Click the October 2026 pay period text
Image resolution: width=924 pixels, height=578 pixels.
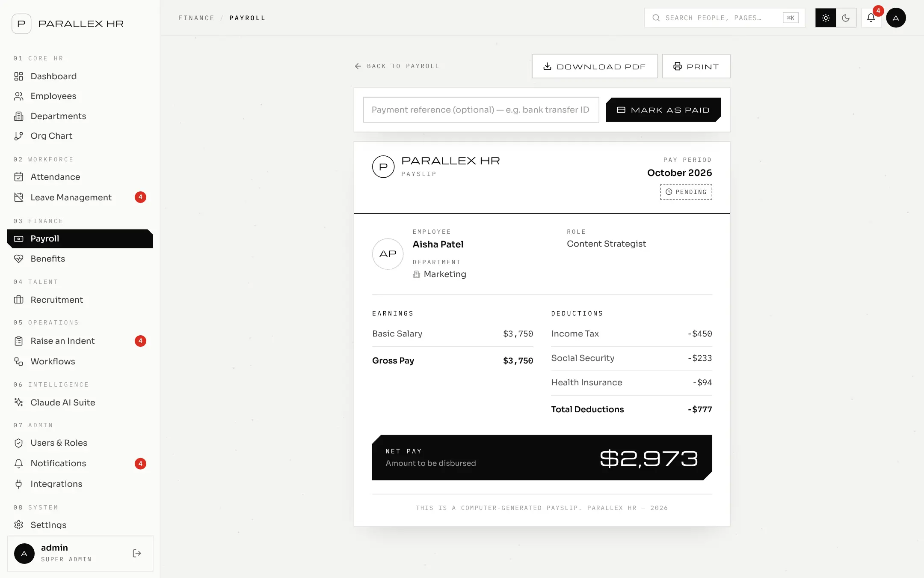pos(679,173)
